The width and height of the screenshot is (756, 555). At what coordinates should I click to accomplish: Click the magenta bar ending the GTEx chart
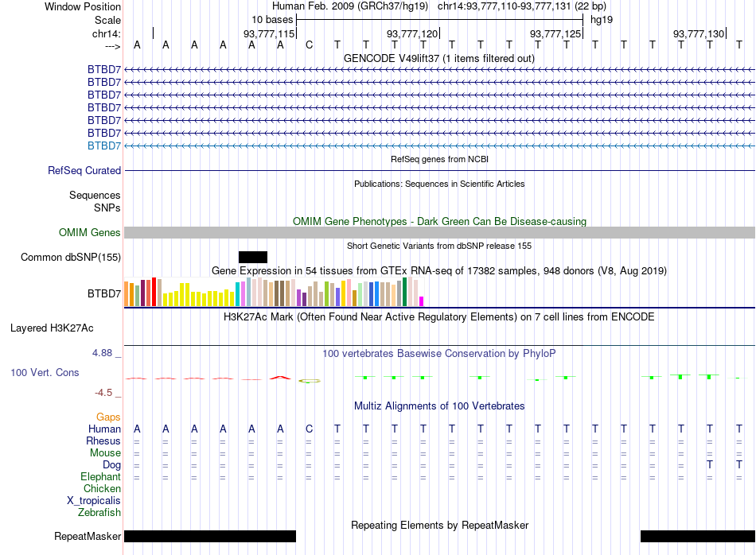click(422, 301)
